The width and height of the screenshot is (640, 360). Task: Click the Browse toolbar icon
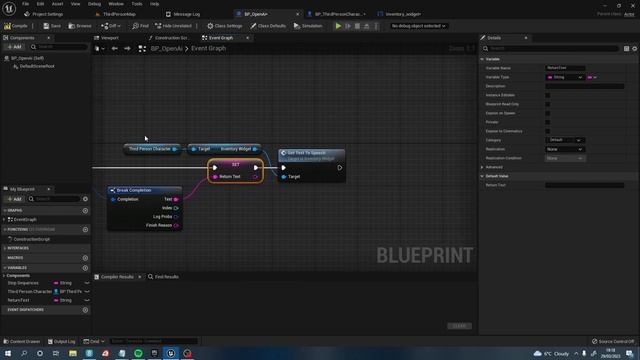click(71, 26)
